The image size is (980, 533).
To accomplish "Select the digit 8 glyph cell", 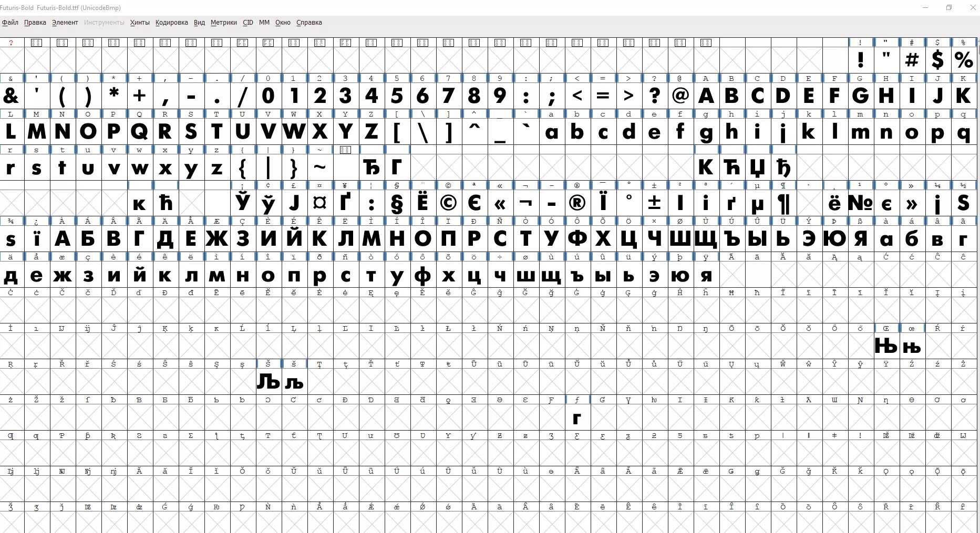I will point(474,96).
